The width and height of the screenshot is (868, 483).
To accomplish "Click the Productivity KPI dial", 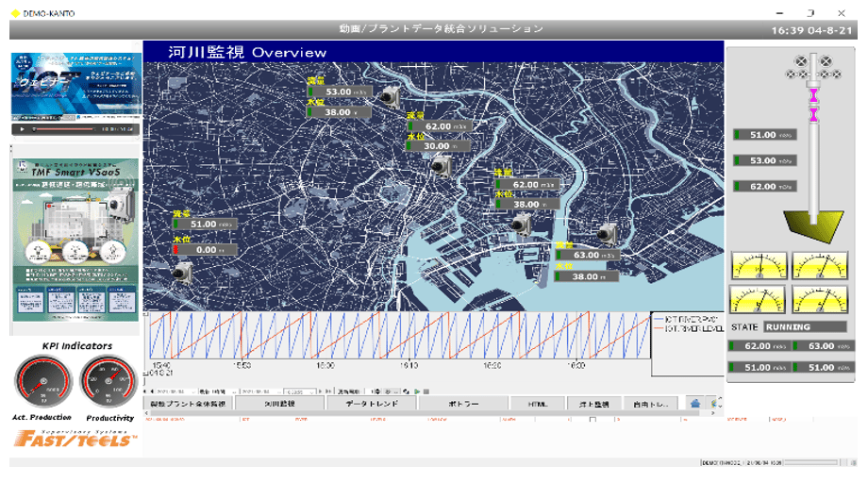I will [x=108, y=382].
